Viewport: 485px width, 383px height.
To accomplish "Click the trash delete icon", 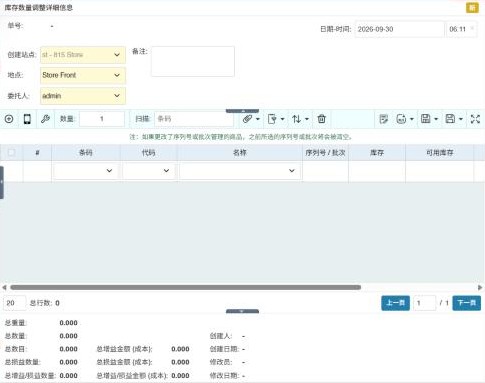I will click(x=321, y=119).
